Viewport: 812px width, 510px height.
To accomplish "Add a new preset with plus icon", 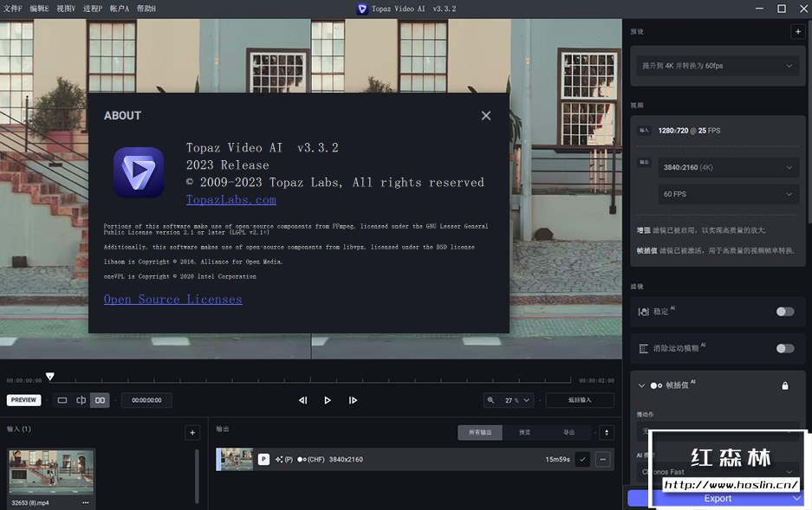I will pyautogui.click(x=797, y=31).
